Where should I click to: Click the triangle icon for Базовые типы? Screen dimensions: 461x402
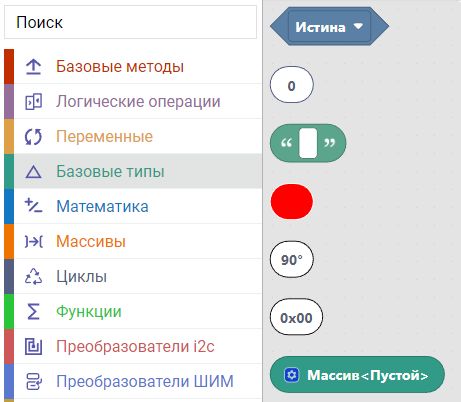tap(33, 172)
